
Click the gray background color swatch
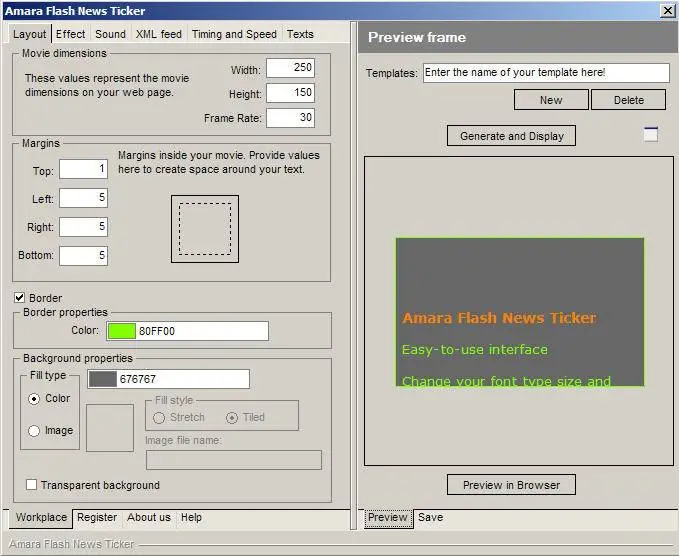(103, 379)
